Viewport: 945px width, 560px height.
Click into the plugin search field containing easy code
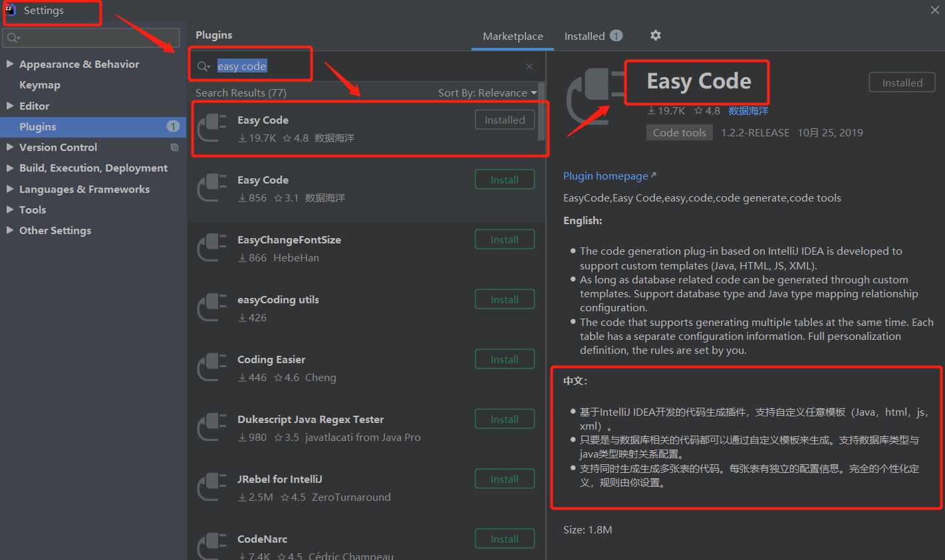[x=366, y=67]
